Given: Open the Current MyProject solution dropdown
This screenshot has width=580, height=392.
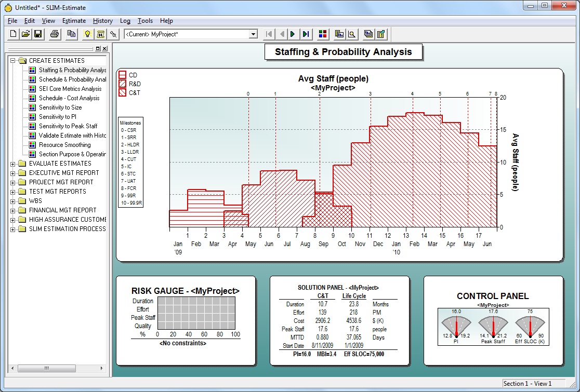Looking at the screenshot, I should pyautogui.click(x=254, y=34).
